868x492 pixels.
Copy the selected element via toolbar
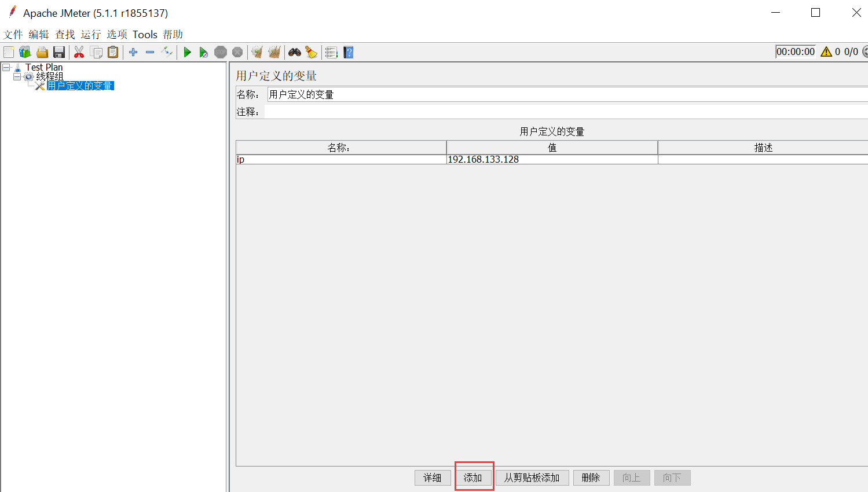coord(97,52)
